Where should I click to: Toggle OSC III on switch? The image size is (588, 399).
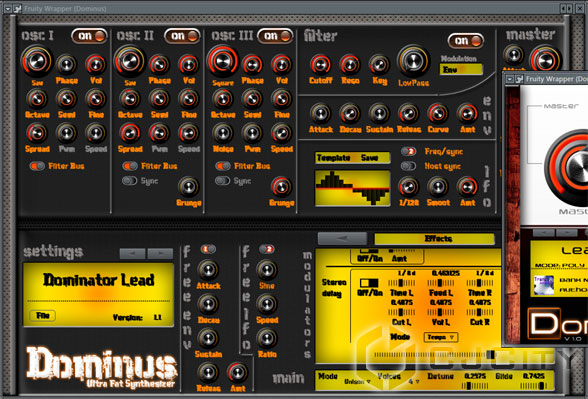tap(275, 36)
